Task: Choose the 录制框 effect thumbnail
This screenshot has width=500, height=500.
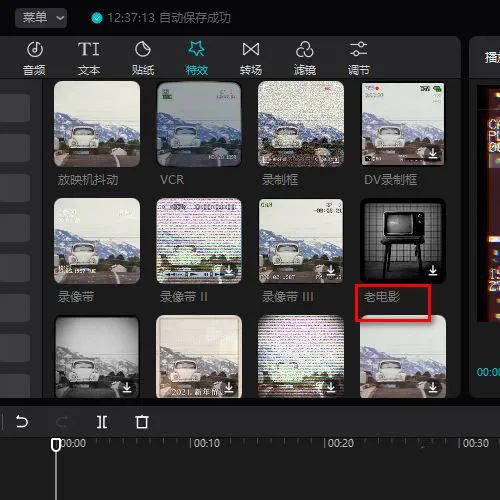Action: pyautogui.click(x=301, y=124)
